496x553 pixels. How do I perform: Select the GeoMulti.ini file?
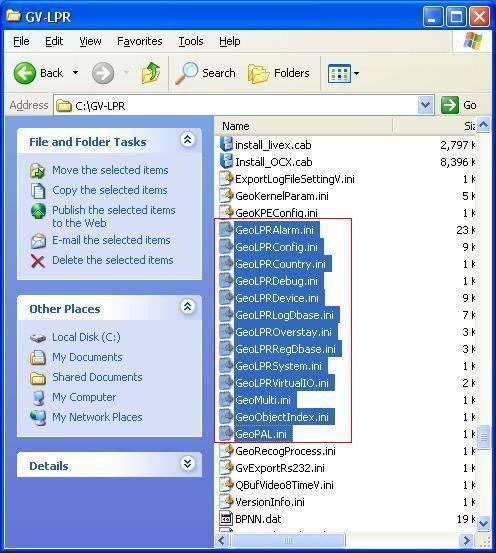[263, 400]
